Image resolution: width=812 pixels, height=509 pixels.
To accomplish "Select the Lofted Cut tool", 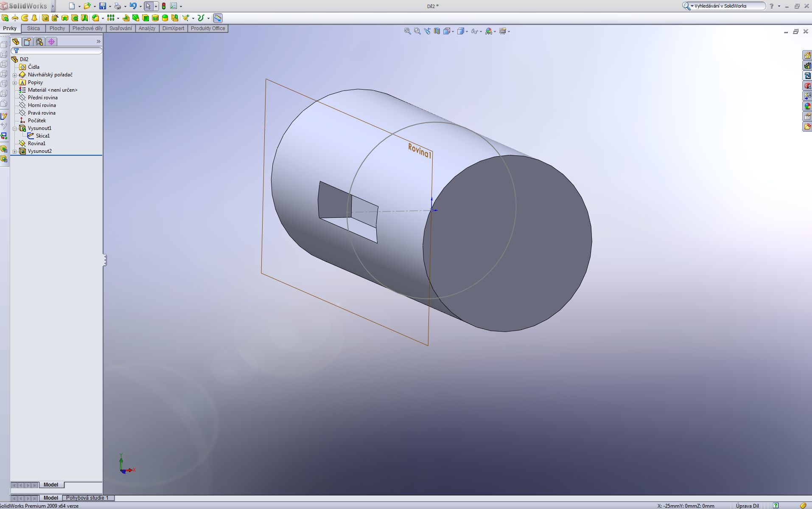I will [x=84, y=18].
